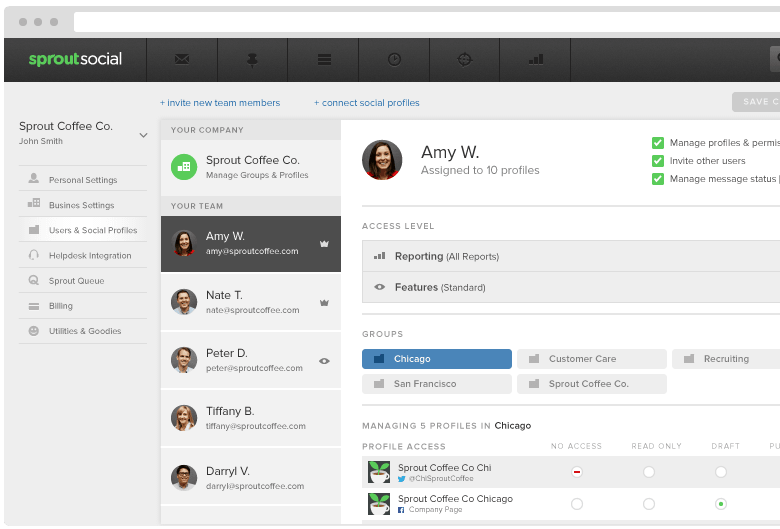Select the Chicago group button
This screenshot has height=529, width=780.
point(437,359)
